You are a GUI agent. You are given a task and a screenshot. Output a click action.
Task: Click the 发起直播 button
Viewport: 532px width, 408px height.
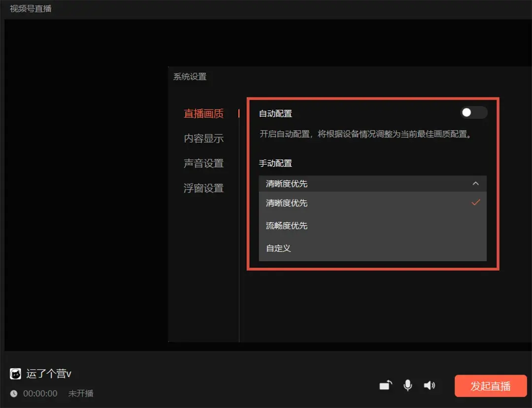(x=490, y=386)
